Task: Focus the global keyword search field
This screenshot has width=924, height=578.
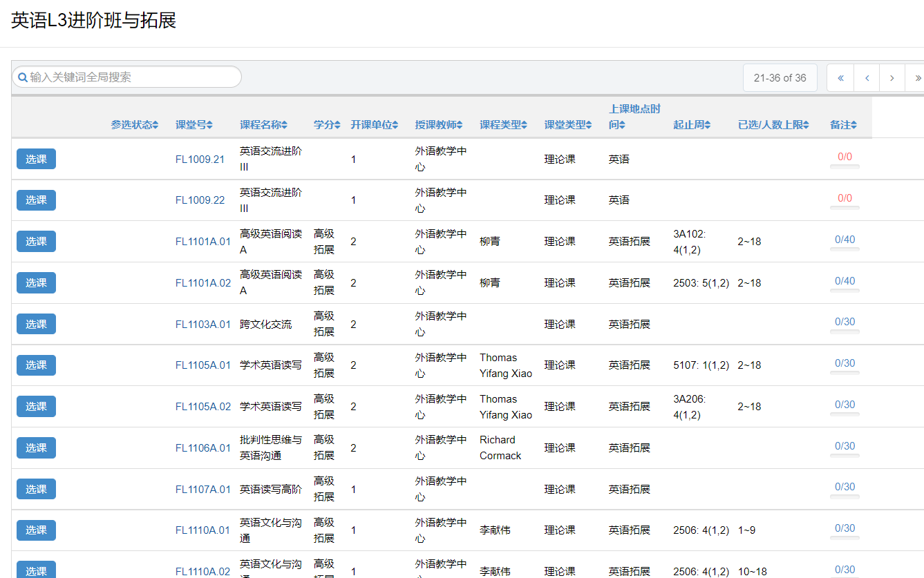Action: tap(131, 77)
